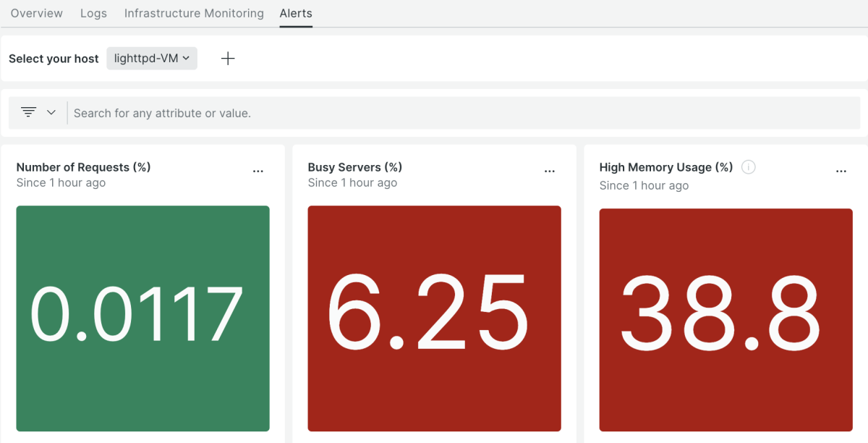Open the Logs tab
868x443 pixels.
(x=93, y=13)
